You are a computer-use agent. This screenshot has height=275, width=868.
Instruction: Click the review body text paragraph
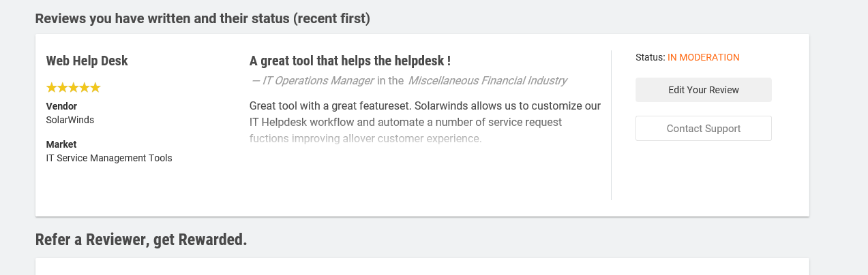[424, 123]
